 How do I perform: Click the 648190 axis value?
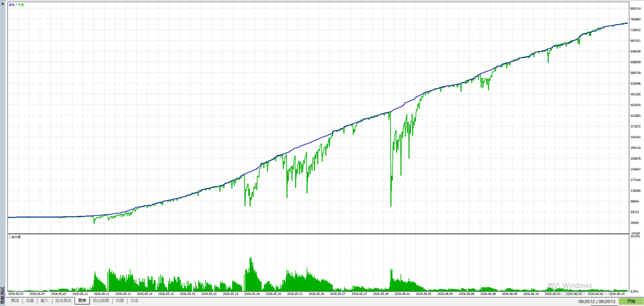tap(636, 51)
